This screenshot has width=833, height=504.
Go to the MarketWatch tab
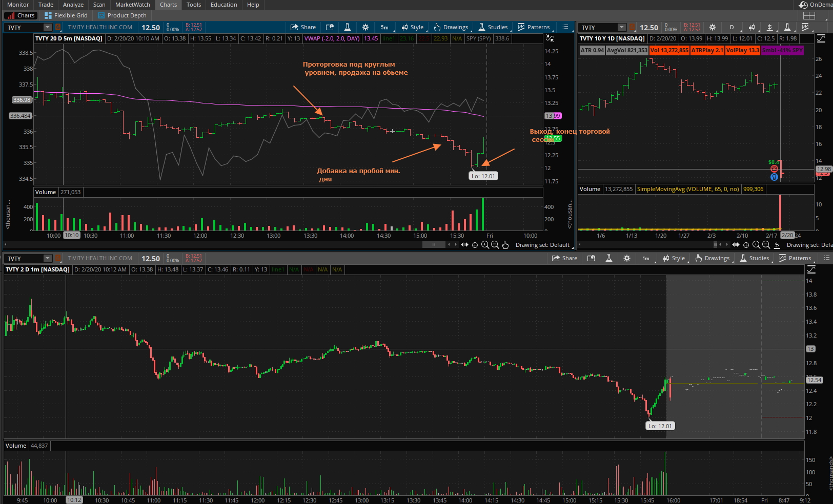[x=132, y=5]
